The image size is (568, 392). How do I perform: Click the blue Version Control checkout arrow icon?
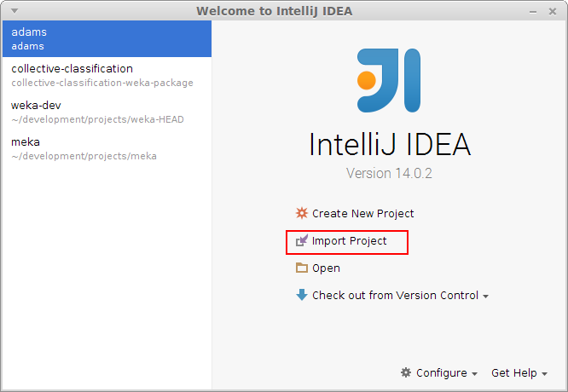pos(301,295)
